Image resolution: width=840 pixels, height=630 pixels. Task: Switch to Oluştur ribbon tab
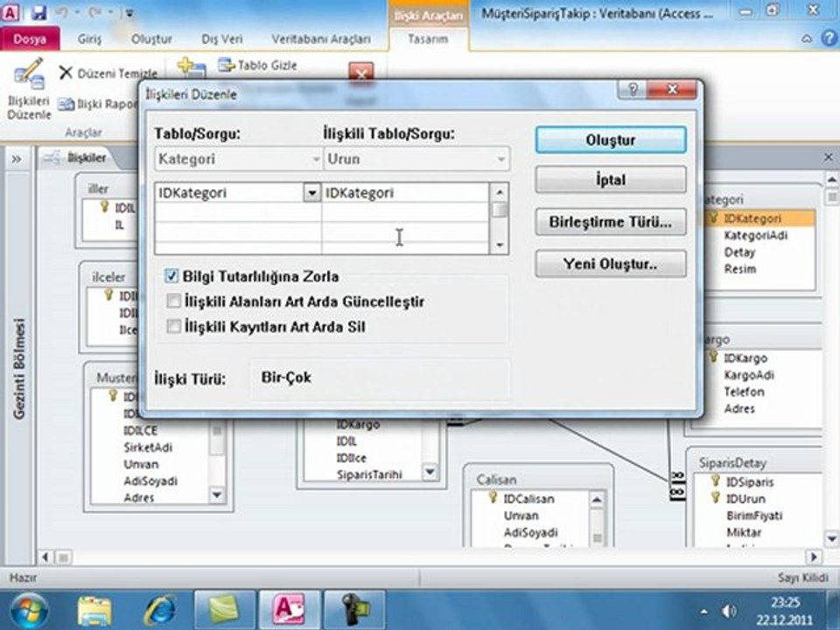coord(151,38)
